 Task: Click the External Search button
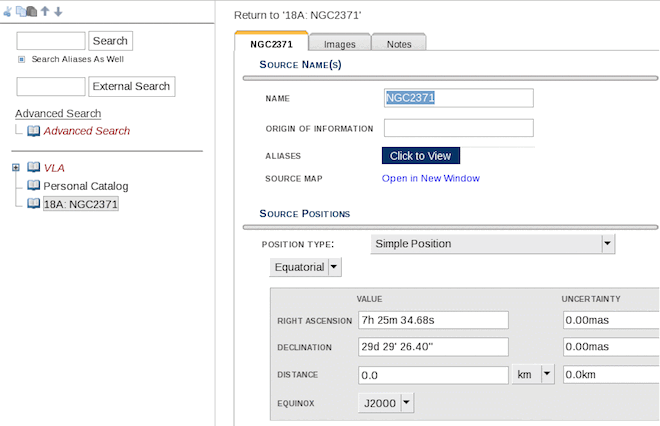(132, 86)
